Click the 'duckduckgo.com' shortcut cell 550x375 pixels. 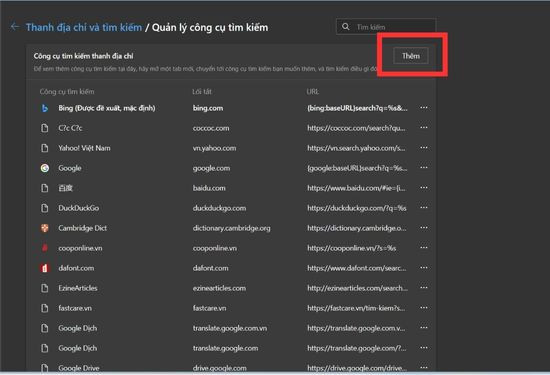point(219,208)
